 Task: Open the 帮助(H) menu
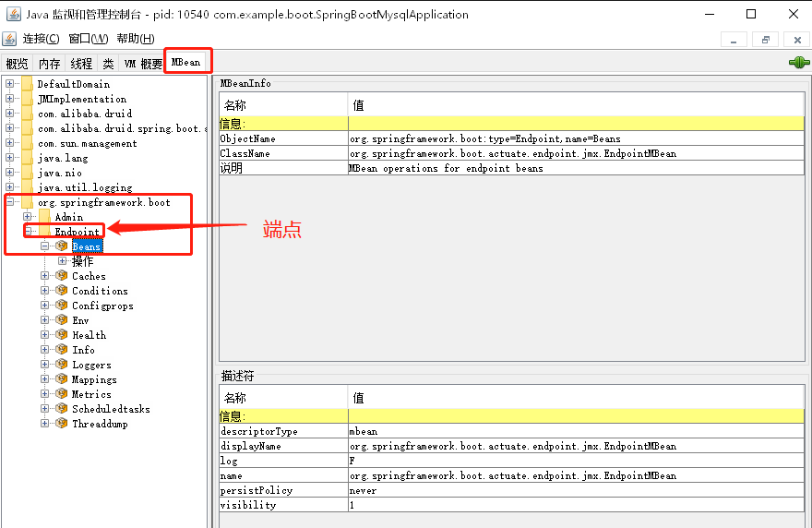(x=135, y=39)
